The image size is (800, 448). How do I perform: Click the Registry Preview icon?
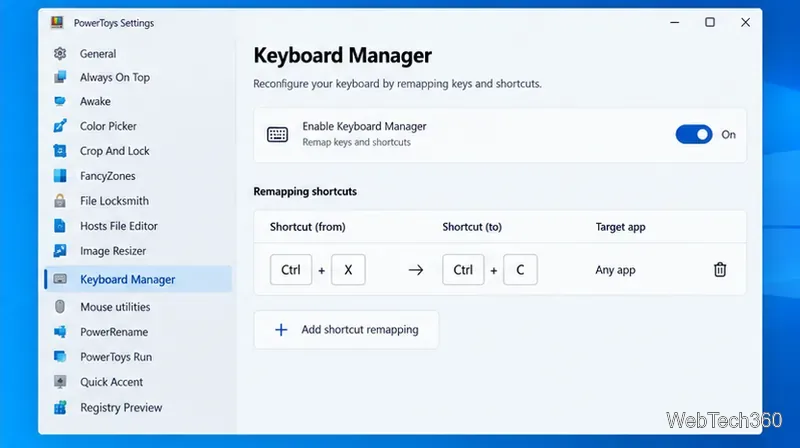click(x=60, y=407)
